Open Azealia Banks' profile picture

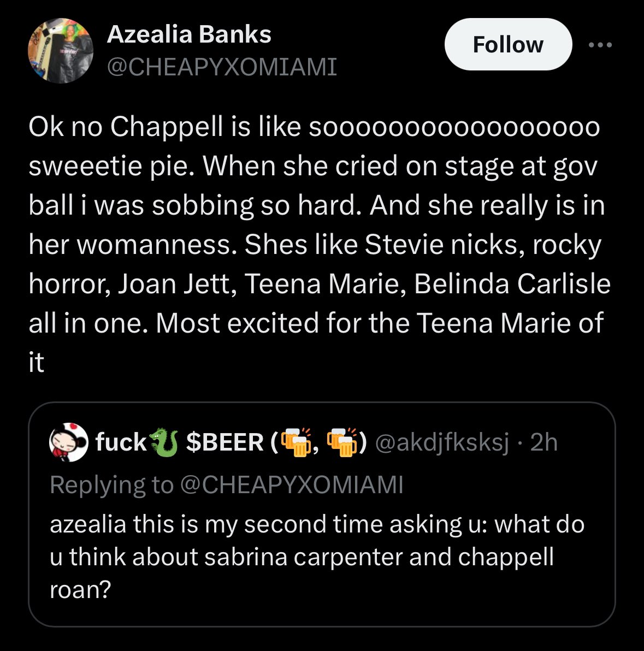point(60,50)
